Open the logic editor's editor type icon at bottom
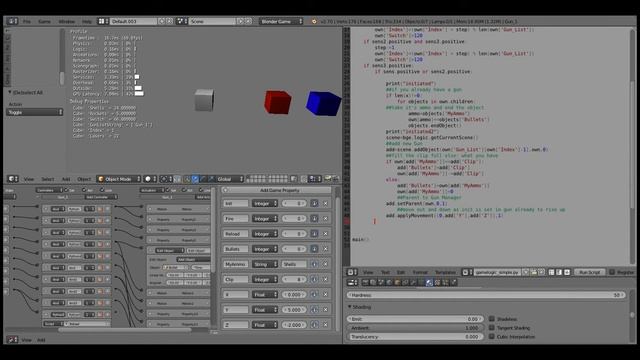This screenshot has height=360, width=640. [x=12, y=340]
